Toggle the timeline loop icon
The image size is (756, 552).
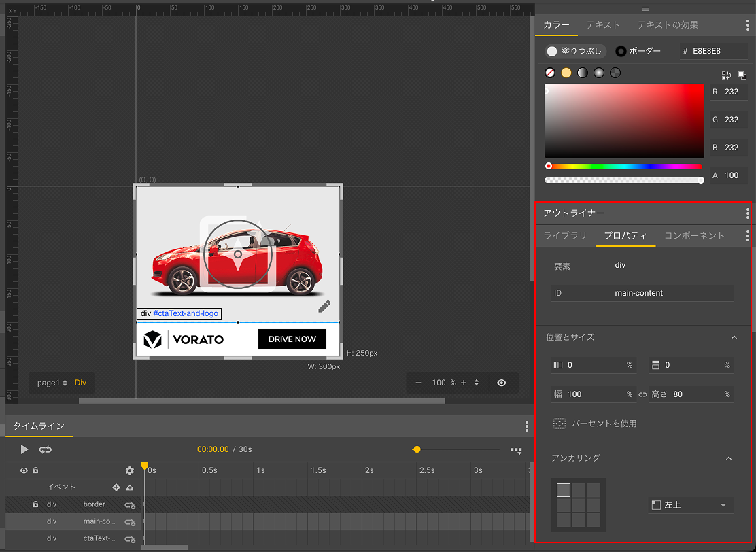(x=46, y=449)
